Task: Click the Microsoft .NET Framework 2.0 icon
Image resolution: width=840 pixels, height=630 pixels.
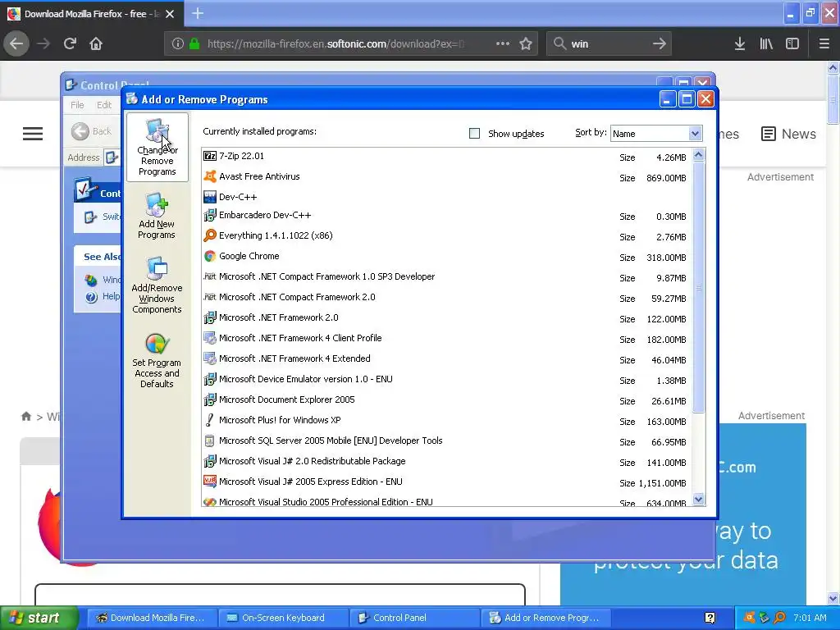Action: pyautogui.click(x=210, y=317)
